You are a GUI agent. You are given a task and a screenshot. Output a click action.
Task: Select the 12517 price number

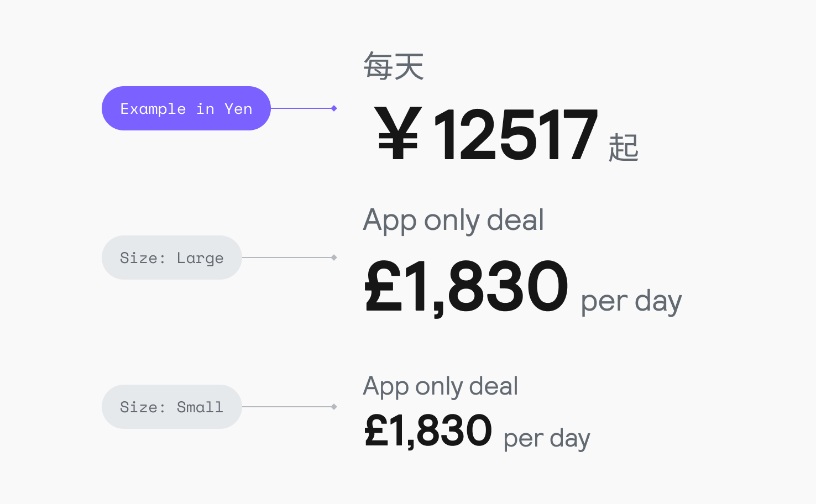coord(515,135)
